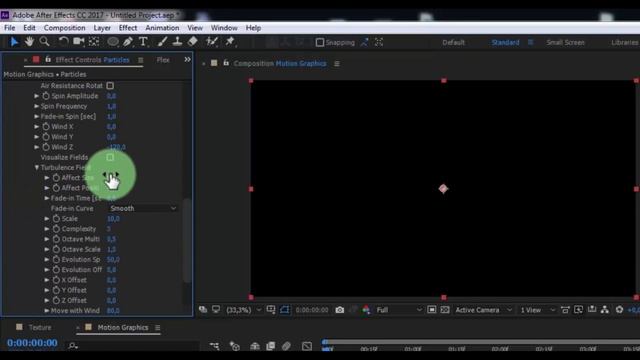Toggle the Wind X stopwatch
Viewport: 640px width, 360px height.
pos(46,127)
